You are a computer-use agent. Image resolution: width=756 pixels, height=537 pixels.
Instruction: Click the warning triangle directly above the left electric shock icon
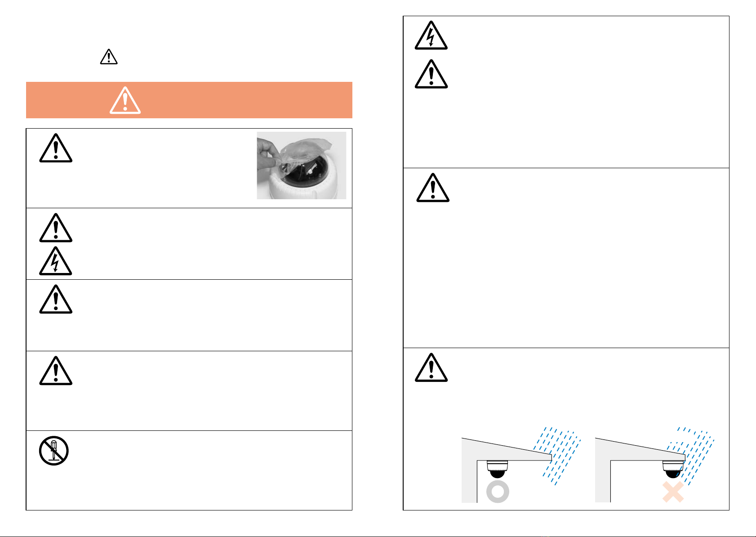coord(56,228)
